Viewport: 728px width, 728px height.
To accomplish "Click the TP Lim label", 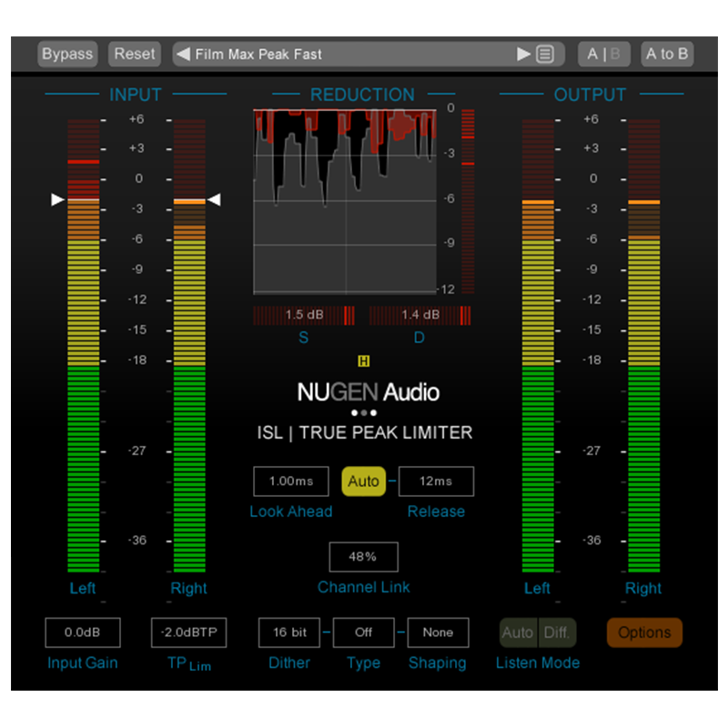I will (189, 663).
